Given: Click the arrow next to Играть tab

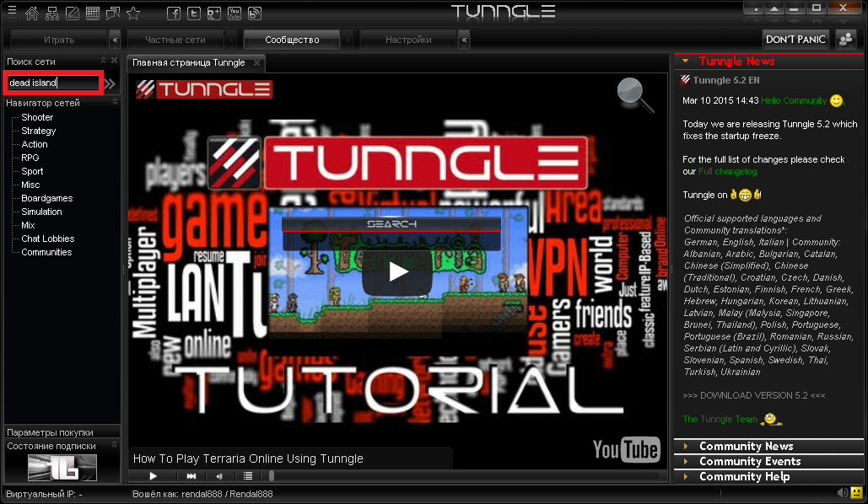Looking at the screenshot, I should (x=115, y=40).
